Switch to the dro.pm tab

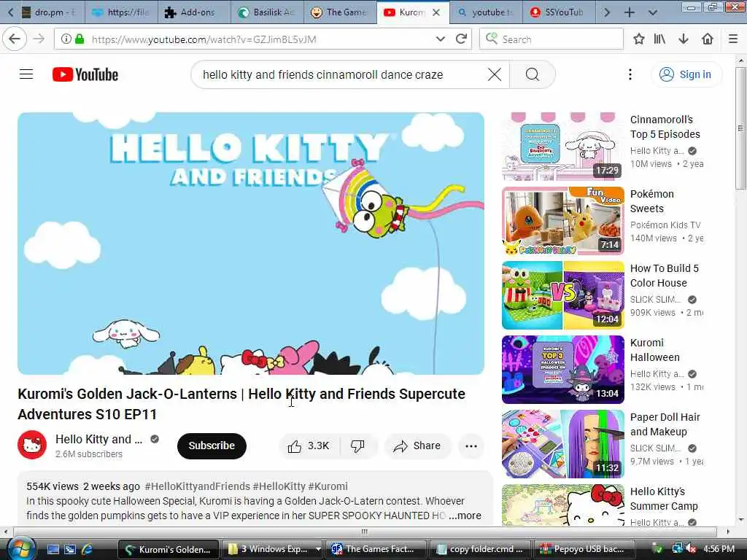click(49, 12)
